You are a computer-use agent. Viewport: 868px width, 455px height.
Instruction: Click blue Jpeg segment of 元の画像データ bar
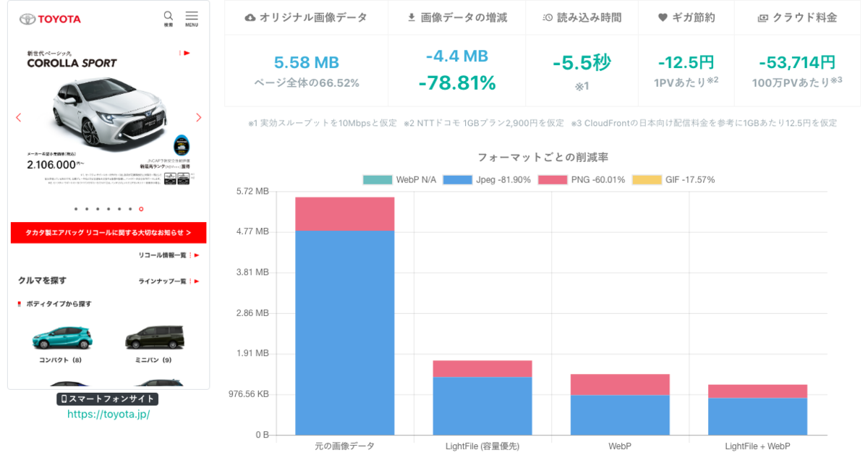click(344, 333)
